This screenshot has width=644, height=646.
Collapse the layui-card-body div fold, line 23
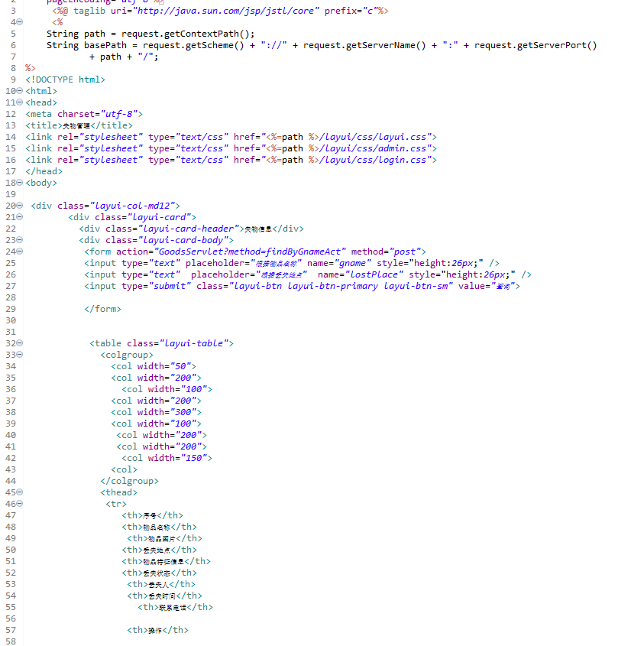pyautogui.click(x=19, y=240)
